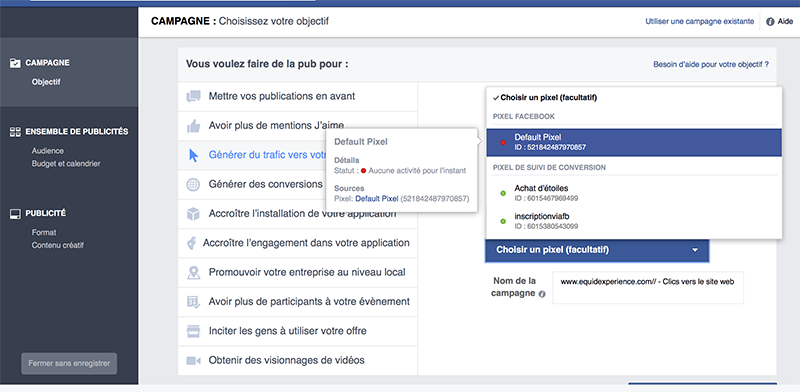The height and width of the screenshot is (392, 800).
Task: Click the app engagement icon
Action: point(191,243)
